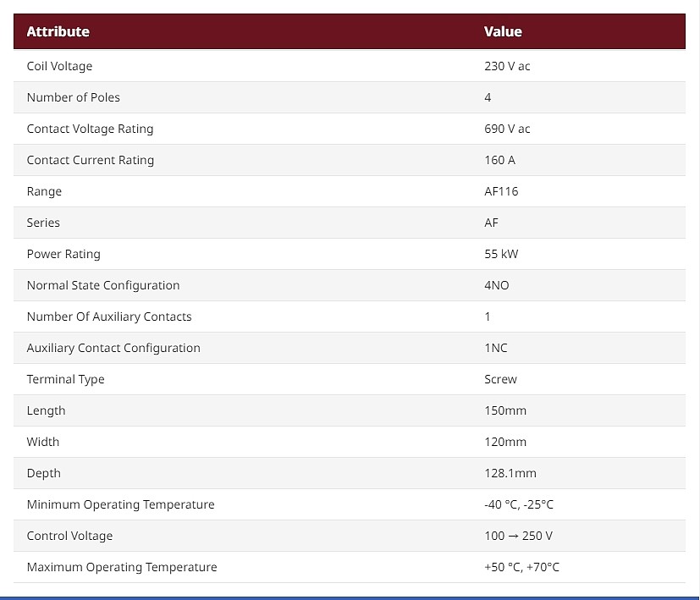The height and width of the screenshot is (600, 700).
Task: Click the +50 °C, +70°C value
Action: pos(521,567)
